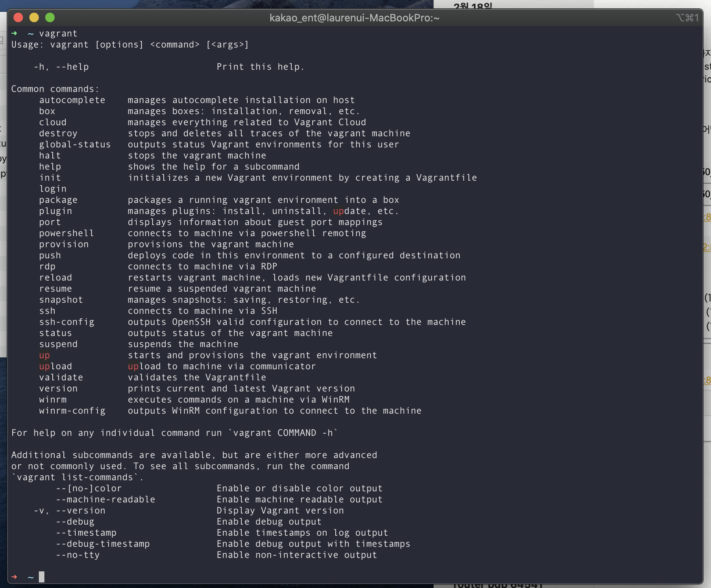Screen dimensions: 711x588
Task: Click the 'Common commands:' heading
Action: (x=55, y=89)
